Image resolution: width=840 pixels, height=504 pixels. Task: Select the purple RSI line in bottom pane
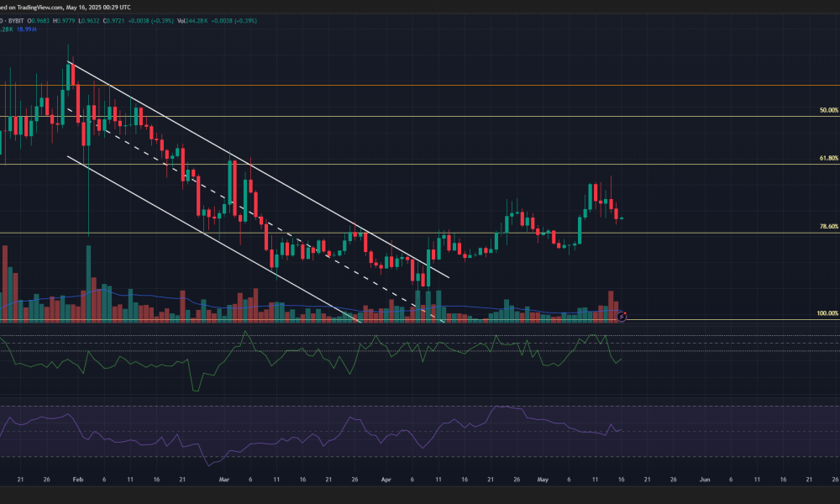(x=310, y=435)
